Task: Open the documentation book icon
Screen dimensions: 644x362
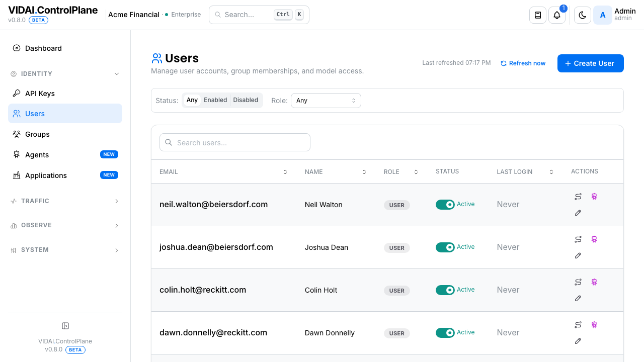Action: pyautogui.click(x=538, y=15)
